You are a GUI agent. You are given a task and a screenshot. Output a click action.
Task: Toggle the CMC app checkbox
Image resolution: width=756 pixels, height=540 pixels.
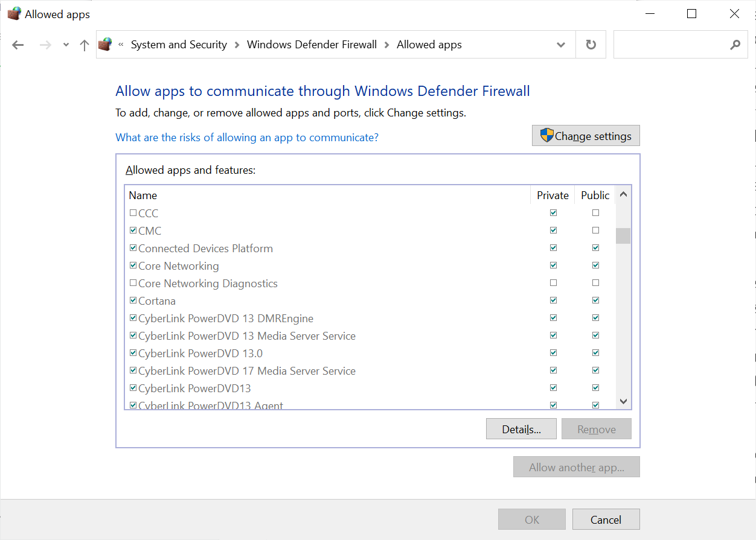[133, 230]
